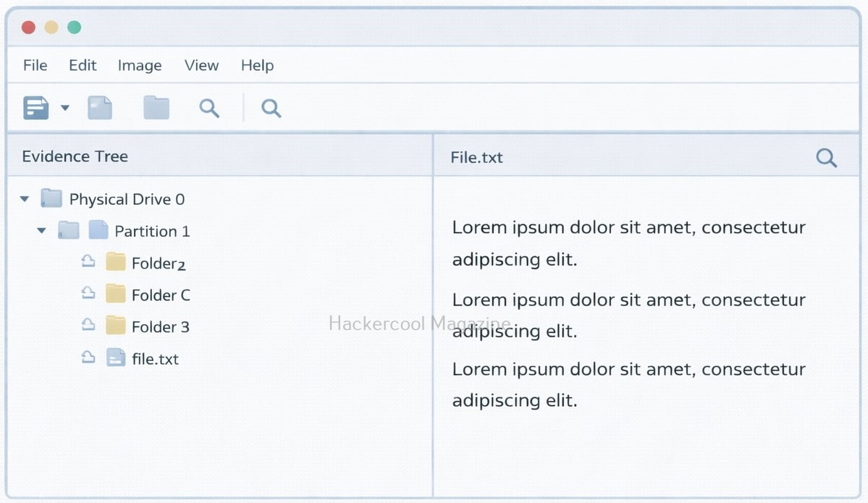Open the File menu

(x=35, y=65)
